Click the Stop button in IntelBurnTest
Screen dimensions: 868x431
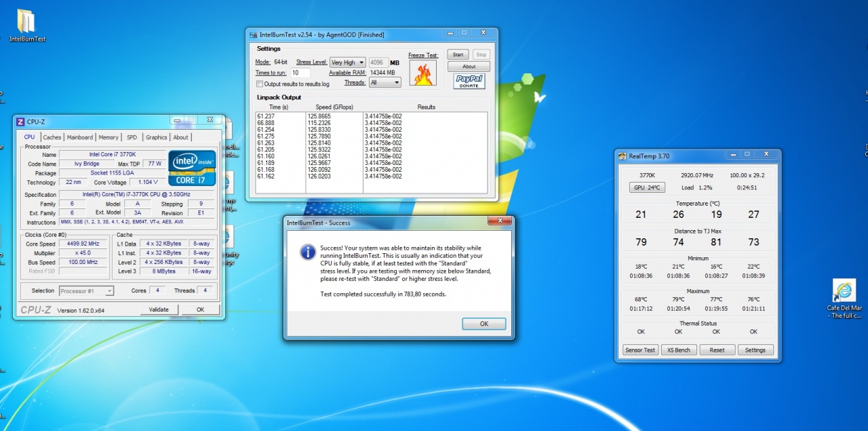481,55
